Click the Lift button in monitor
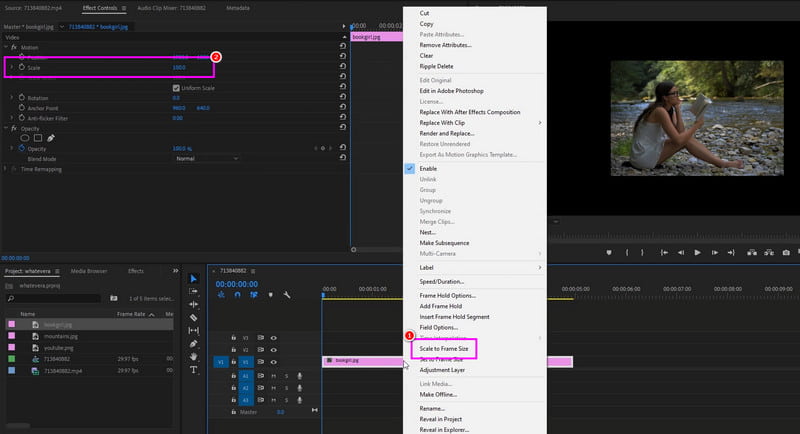This screenshot has width=800, height=434. click(x=752, y=252)
